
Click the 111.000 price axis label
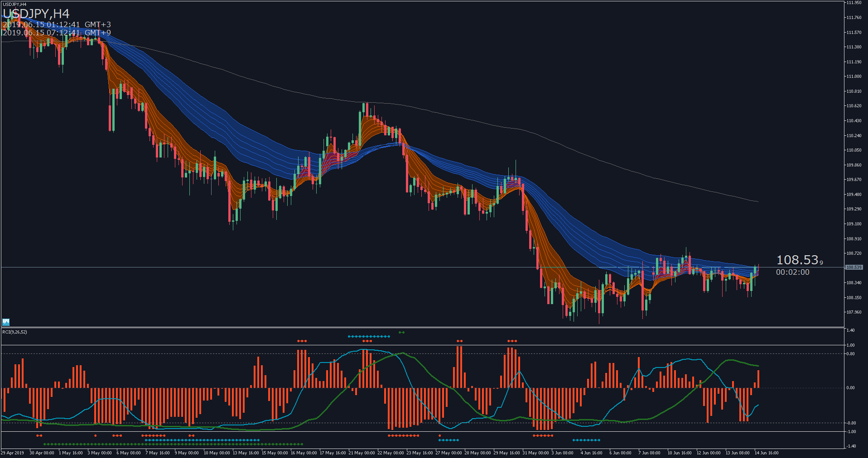(854, 76)
